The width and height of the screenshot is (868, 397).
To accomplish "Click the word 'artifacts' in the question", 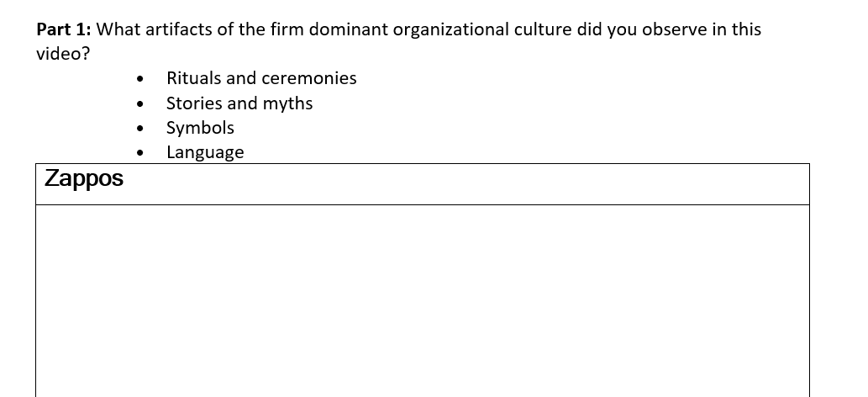I will coord(178,29).
